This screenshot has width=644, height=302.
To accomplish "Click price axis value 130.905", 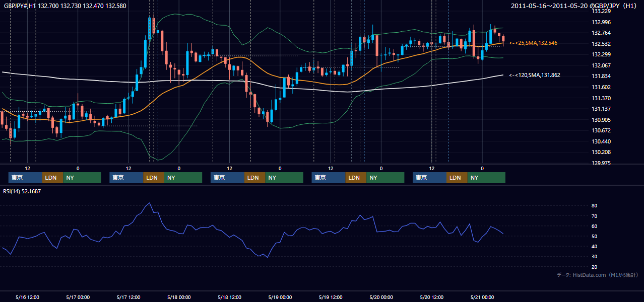I will tap(601, 120).
